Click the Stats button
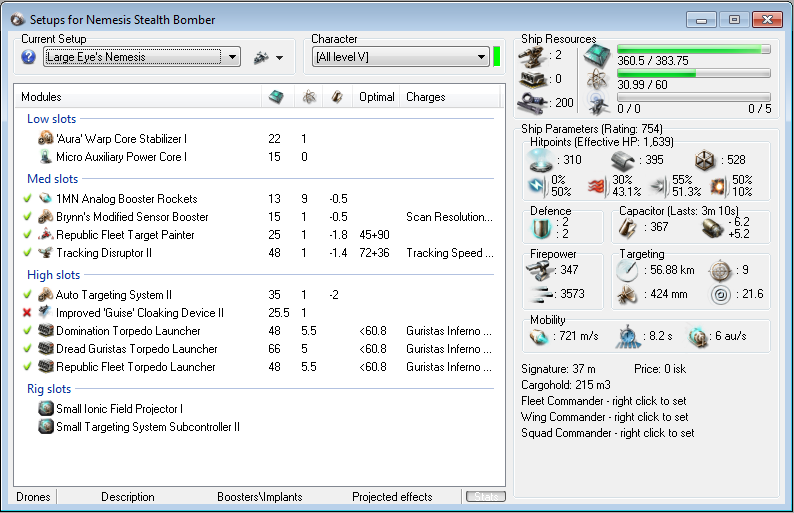 pyautogui.click(x=486, y=497)
